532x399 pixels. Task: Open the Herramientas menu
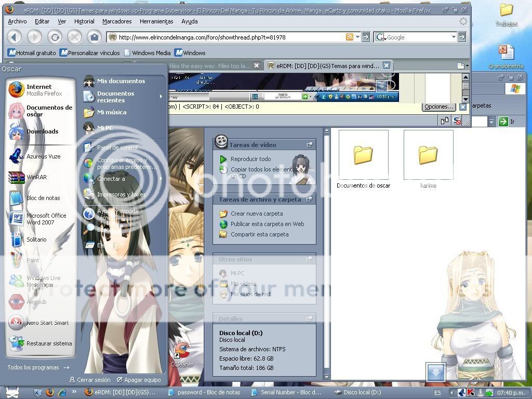[x=156, y=21]
